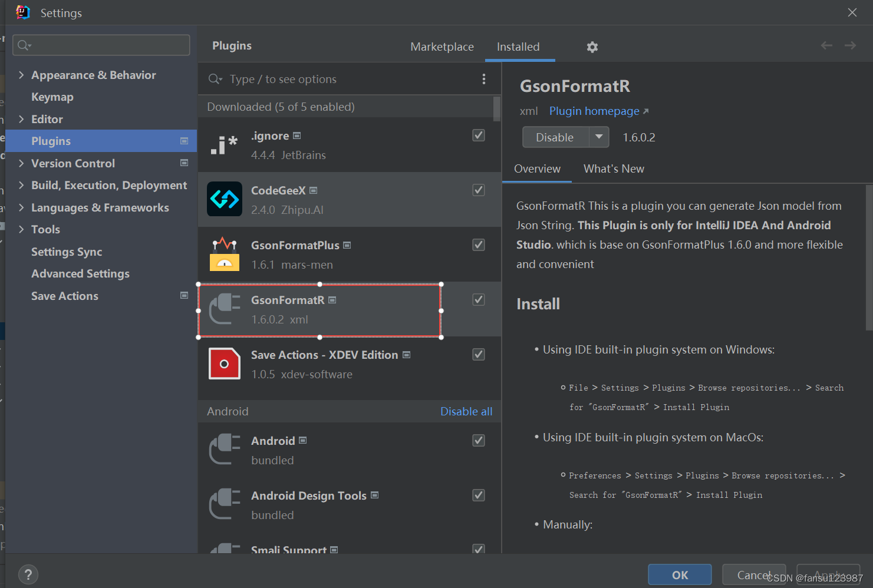Click the project-level icon beside Version Control
The image size is (873, 588).
point(184,163)
